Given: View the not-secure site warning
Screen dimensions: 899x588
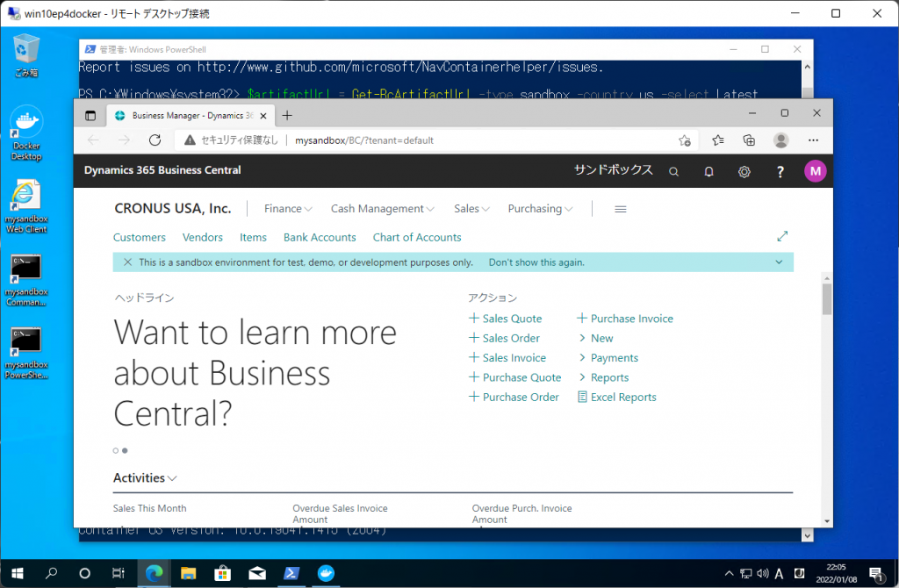Looking at the screenshot, I should (231, 140).
